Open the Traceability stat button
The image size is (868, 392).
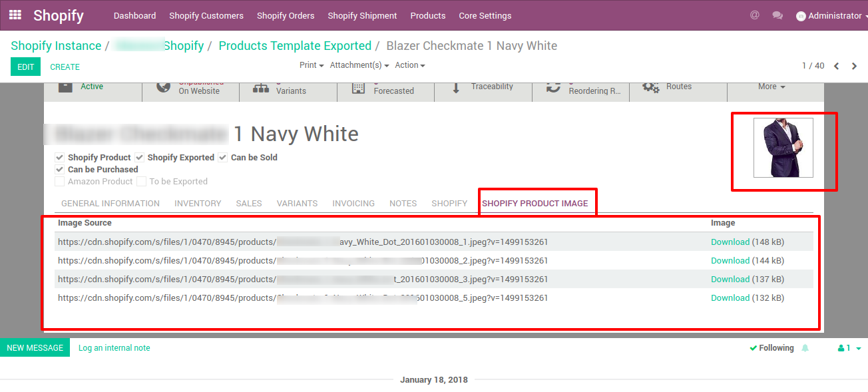tap(483, 91)
